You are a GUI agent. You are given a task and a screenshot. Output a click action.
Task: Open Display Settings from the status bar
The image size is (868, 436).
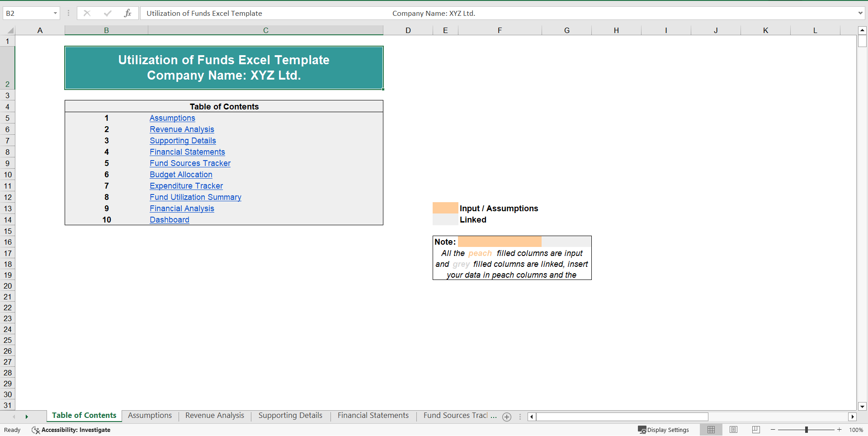click(663, 430)
